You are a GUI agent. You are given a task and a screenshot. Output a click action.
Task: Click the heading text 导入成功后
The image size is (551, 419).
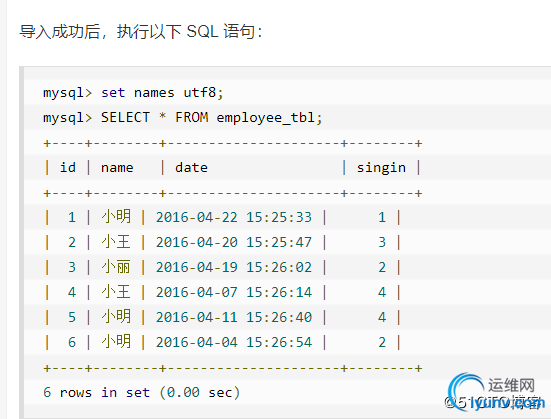pyautogui.click(x=60, y=32)
